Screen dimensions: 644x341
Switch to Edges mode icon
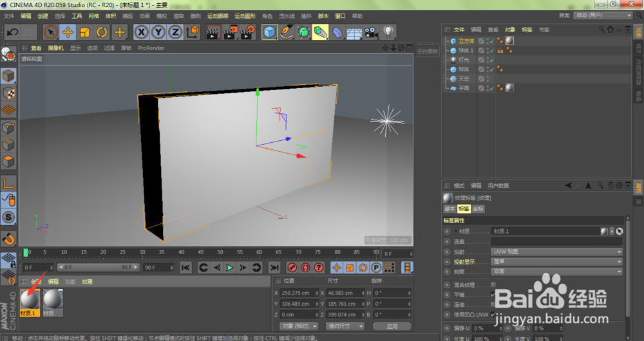click(x=8, y=145)
